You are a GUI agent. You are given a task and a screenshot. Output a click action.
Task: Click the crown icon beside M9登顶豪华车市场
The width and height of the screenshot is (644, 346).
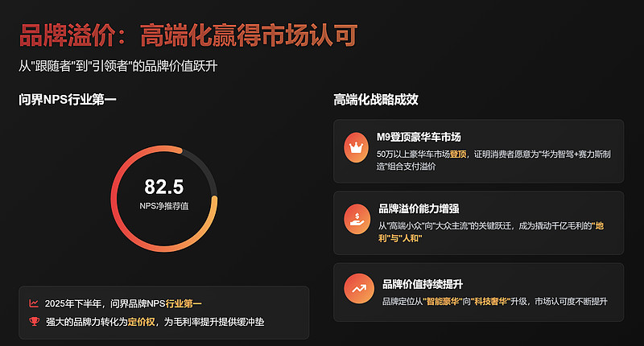pos(356,147)
